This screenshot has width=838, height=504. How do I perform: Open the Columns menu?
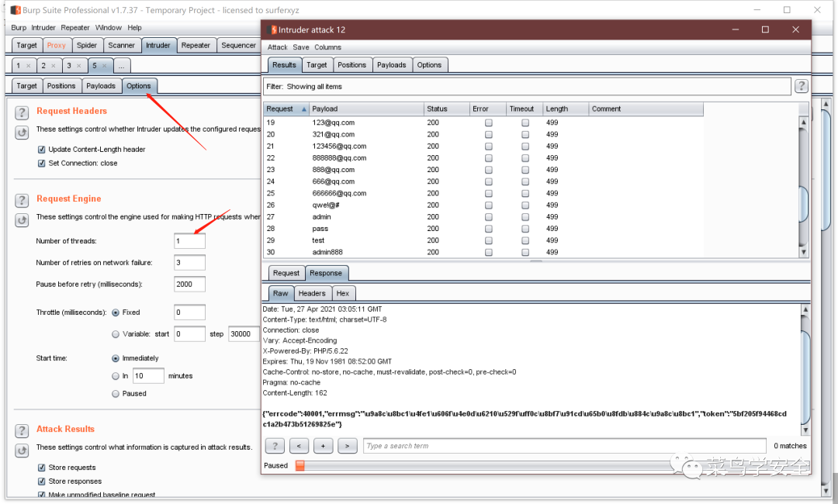(327, 47)
